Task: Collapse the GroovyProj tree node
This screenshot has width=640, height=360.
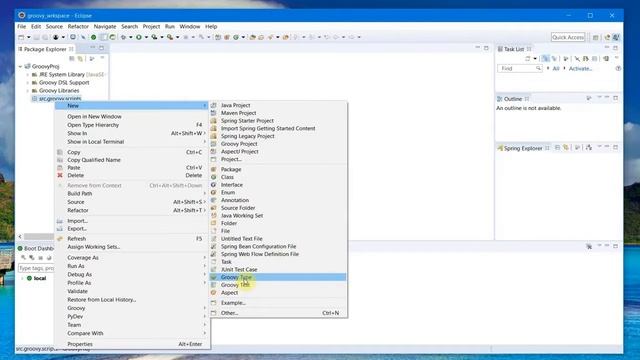Action: click(20, 66)
